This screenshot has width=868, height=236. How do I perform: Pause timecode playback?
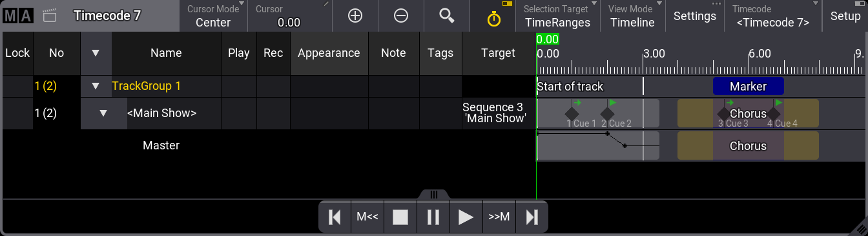click(x=433, y=217)
